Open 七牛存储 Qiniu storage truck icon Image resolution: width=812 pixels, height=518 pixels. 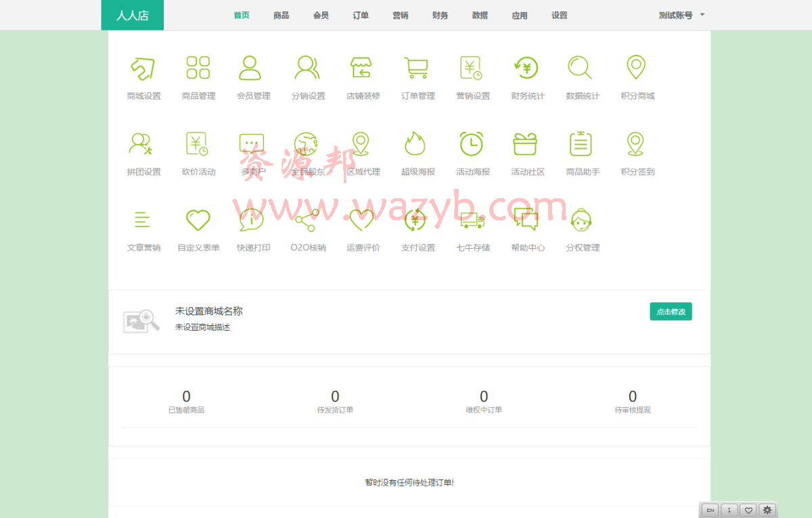pos(472,220)
